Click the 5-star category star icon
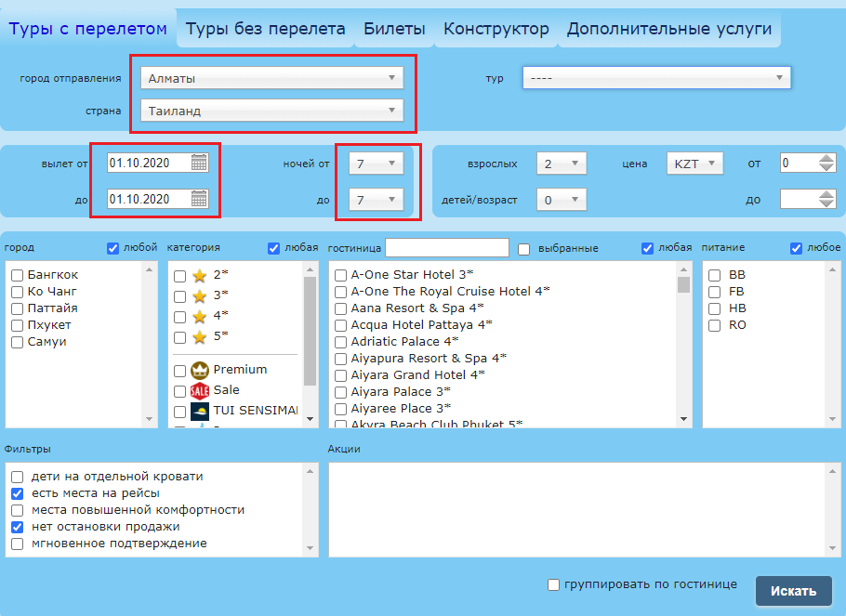Screen dimensions: 846x616 [199, 336]
